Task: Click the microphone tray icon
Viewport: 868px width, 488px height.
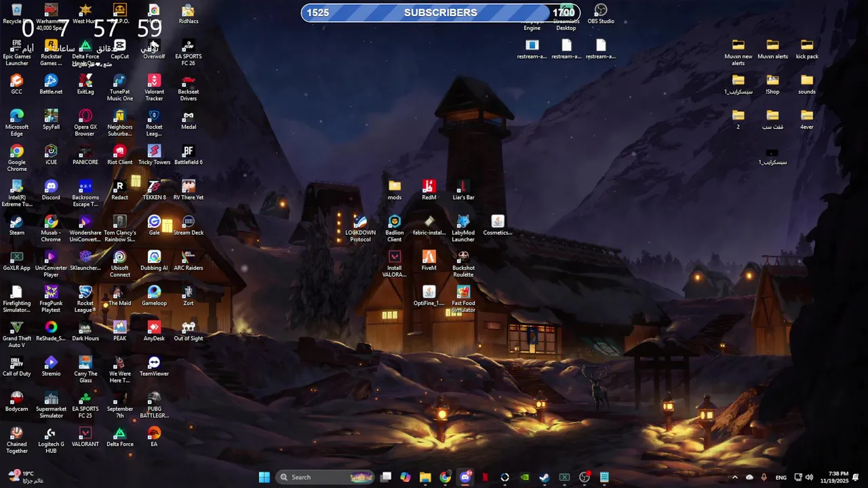Action: pos(764,477)
